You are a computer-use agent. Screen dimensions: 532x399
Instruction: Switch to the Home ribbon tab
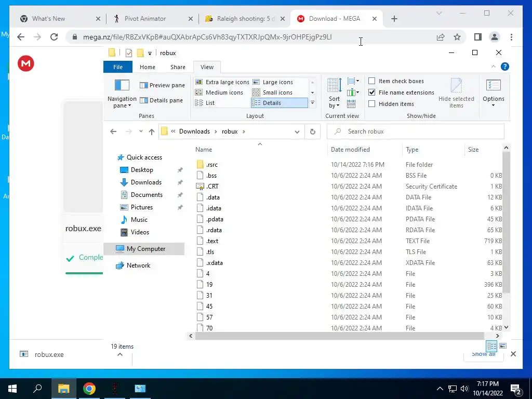click(147, 67)
